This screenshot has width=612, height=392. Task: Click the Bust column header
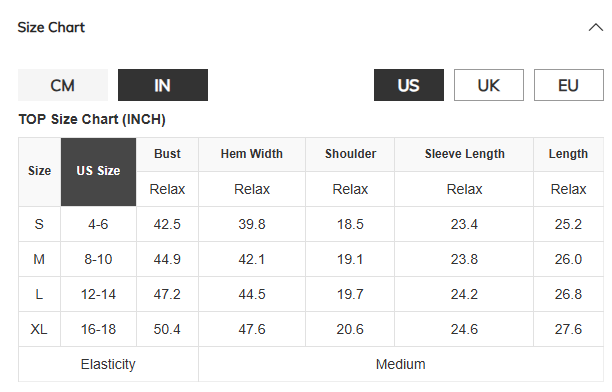click(x=167, y=154)
